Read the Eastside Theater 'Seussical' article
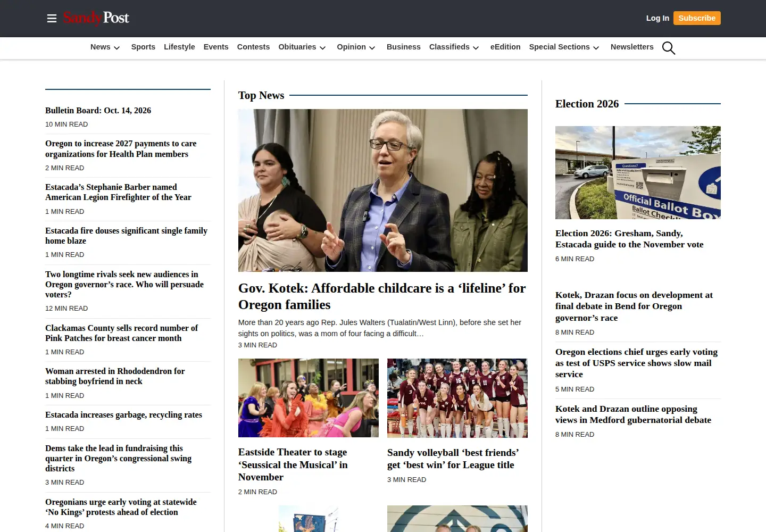The image size is (766, 532). 293,464
